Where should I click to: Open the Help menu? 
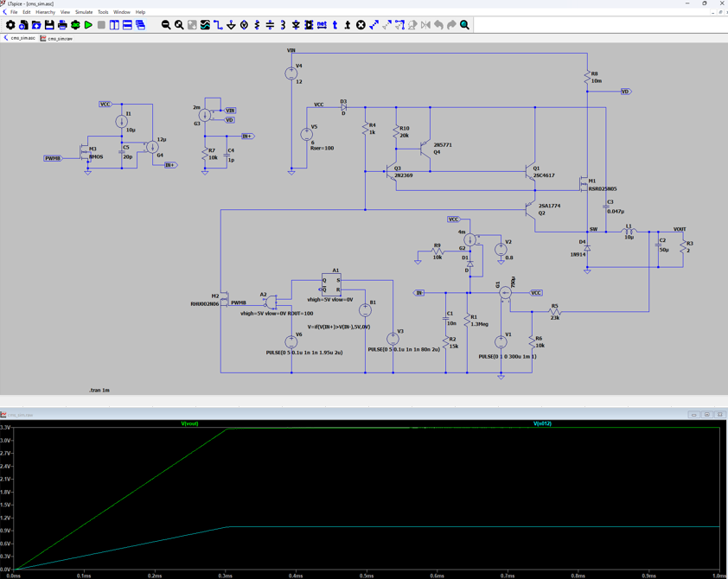click(x=140, y=12)
